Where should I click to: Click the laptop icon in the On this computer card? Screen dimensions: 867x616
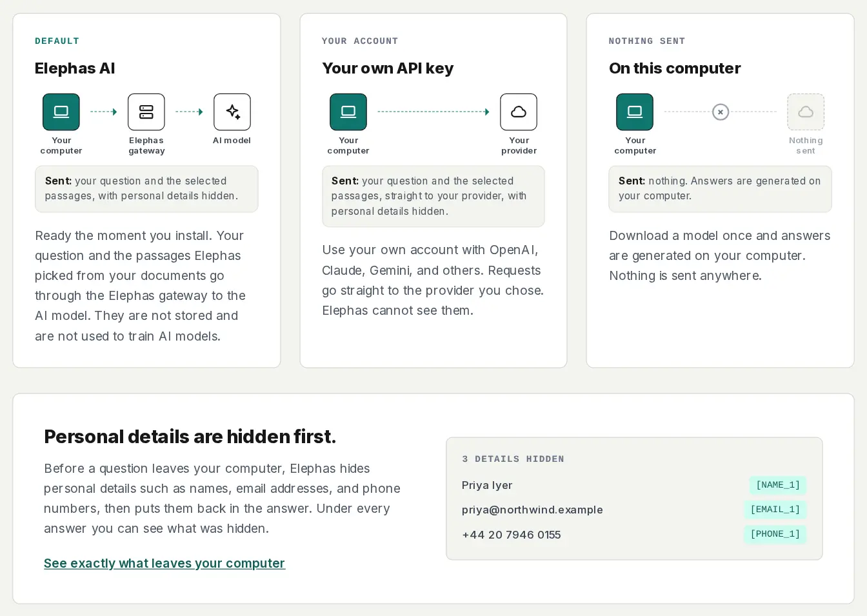click(635, 112)
